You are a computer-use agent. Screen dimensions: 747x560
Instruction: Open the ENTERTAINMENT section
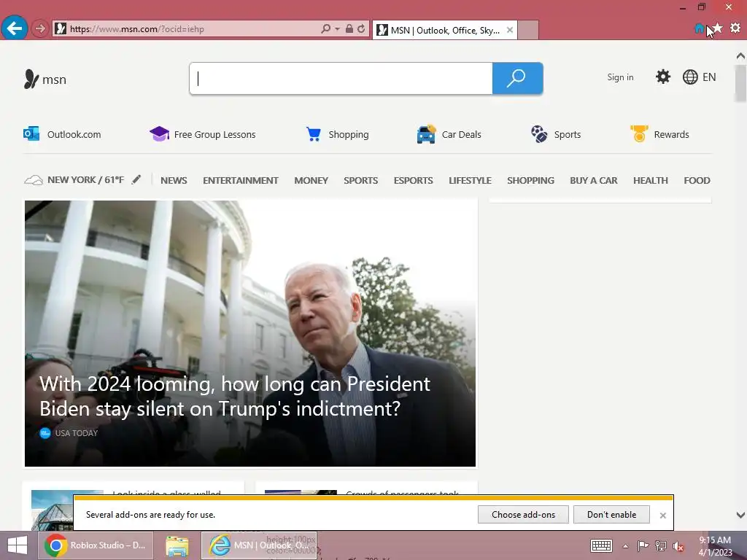pos(241,181)
